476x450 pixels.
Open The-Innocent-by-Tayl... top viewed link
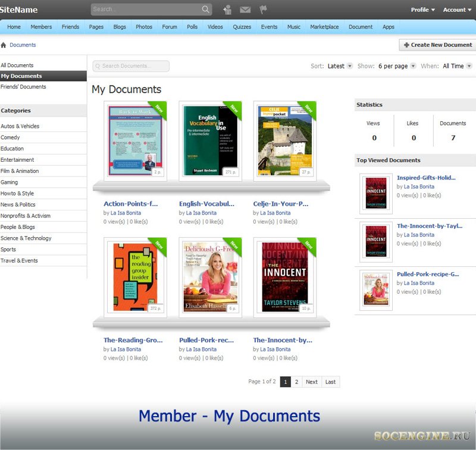430,226
